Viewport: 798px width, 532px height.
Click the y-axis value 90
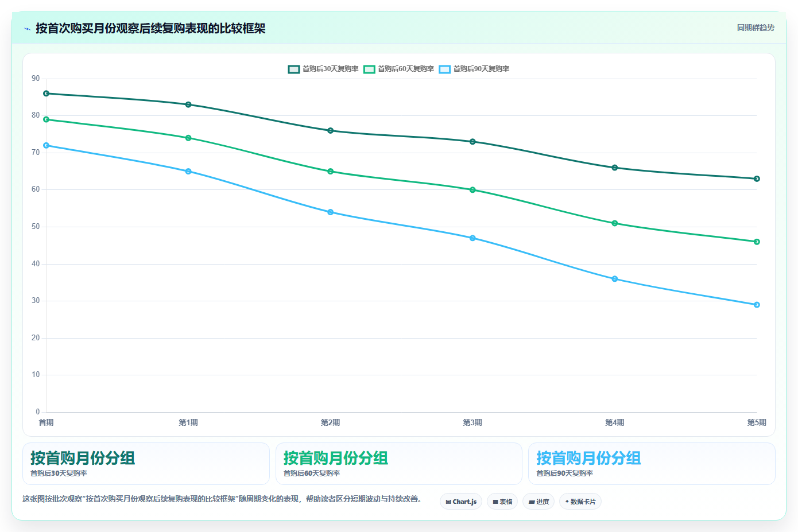pos(36,79)
